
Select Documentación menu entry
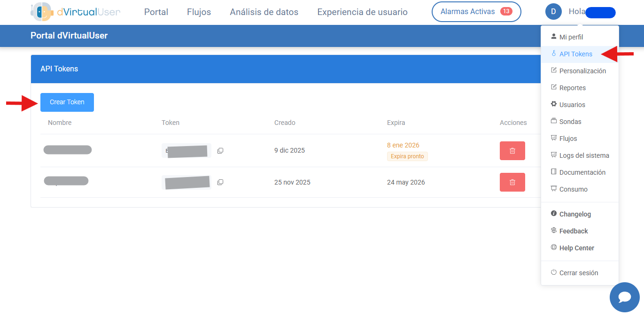[x=580, y=172]
